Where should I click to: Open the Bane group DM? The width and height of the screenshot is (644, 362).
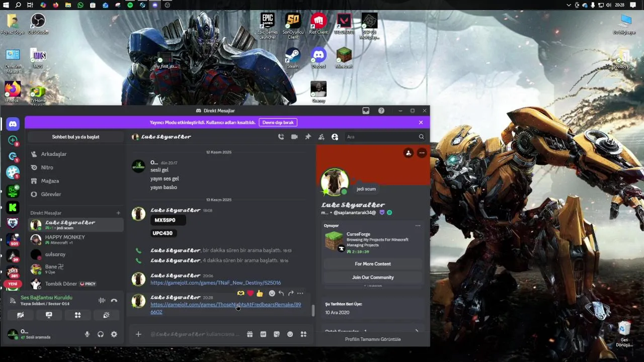(x=76, y=269)
